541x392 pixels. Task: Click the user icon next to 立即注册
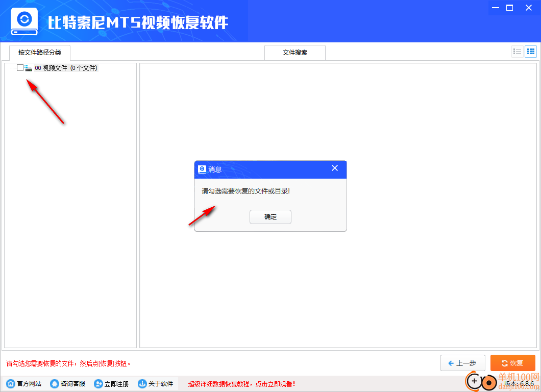pyautogui.click(x=99, y=384)
